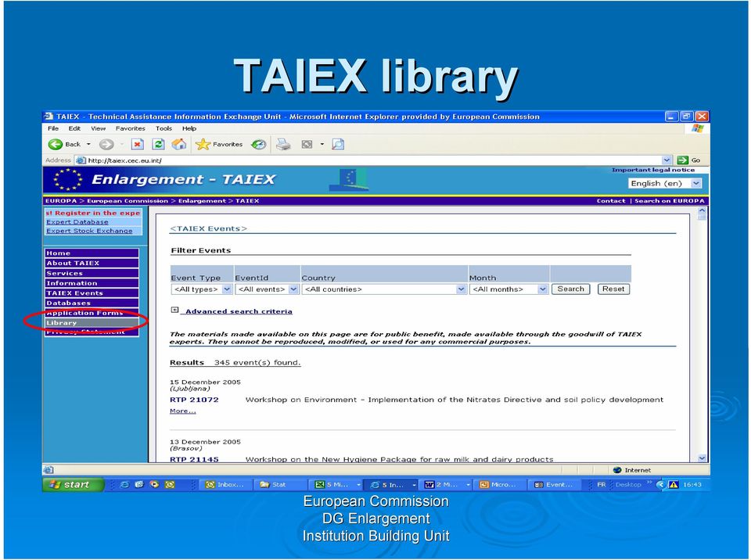Image resolution: width=751 pixels, height=560 pixels.
Task: Expand the address bar history dropdown arrow
Action: (x=667, y=160)
